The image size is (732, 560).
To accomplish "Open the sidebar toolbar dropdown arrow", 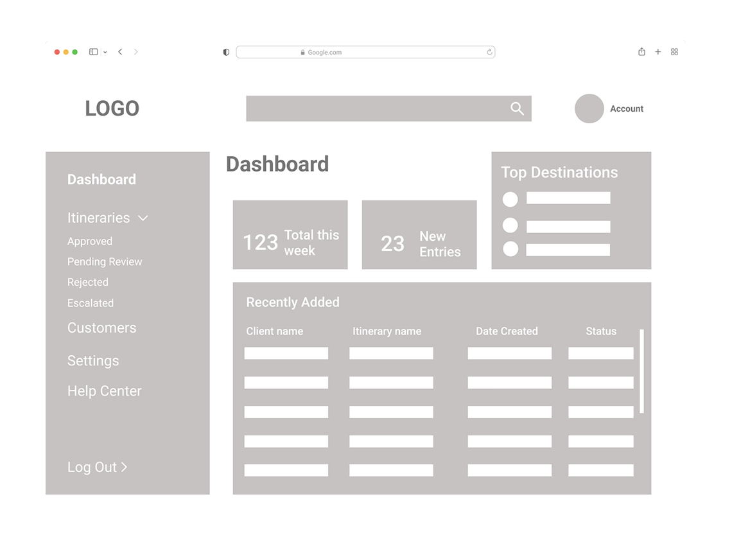I will [107, 51].
